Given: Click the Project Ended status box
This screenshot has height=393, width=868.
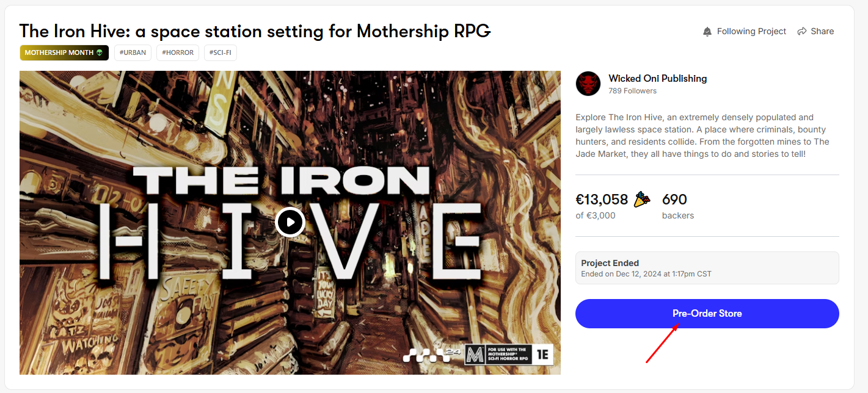Looking at the screenshot, I should (x=707, y=268).
